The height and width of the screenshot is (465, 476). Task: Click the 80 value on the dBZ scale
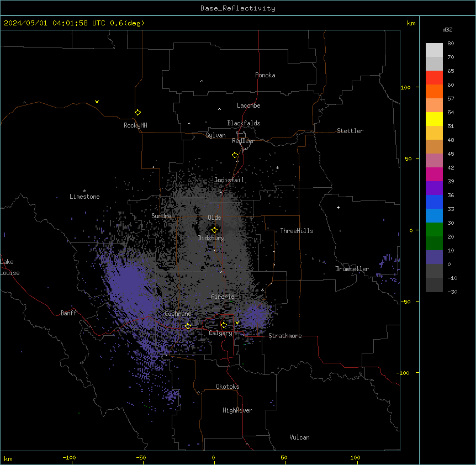451,44
